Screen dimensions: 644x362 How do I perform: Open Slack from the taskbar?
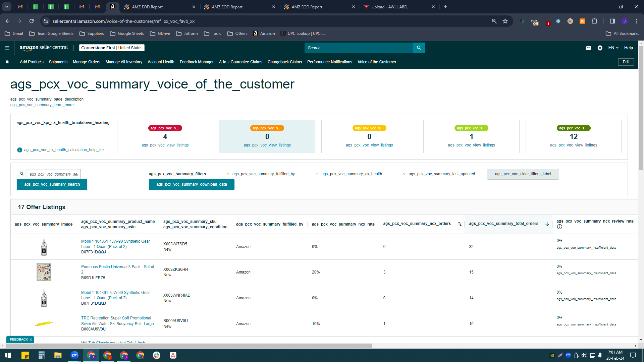point(157,355)
